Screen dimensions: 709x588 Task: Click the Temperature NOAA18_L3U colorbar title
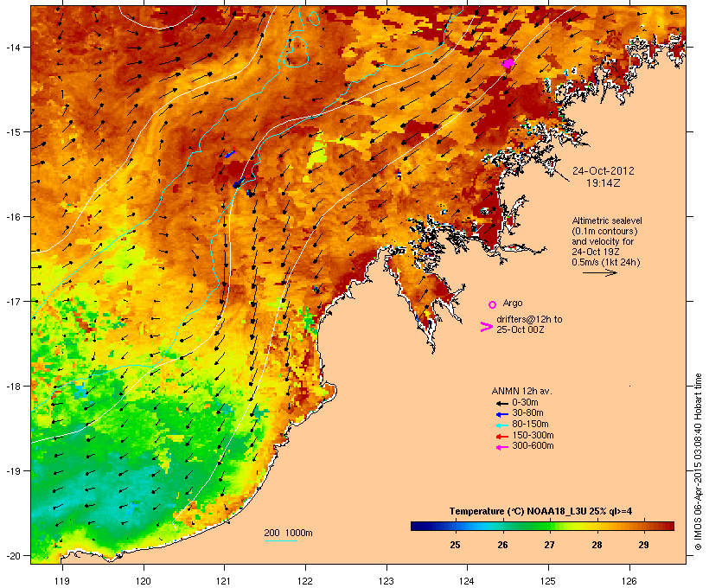(540, 511)
